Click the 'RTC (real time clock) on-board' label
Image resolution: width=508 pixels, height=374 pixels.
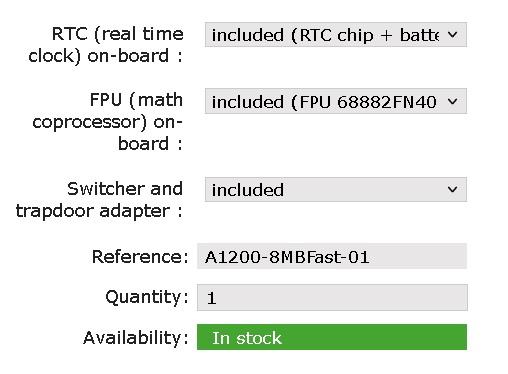point(106,45)
